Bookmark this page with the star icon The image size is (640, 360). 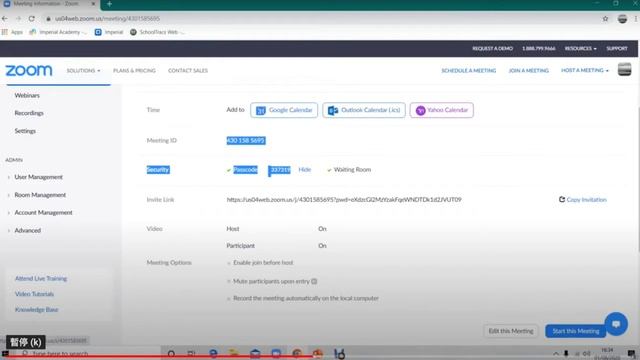click(605, 18)
